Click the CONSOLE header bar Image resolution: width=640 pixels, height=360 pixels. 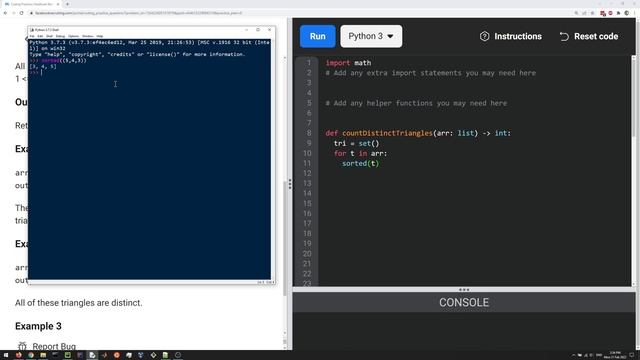coord(464,302)
